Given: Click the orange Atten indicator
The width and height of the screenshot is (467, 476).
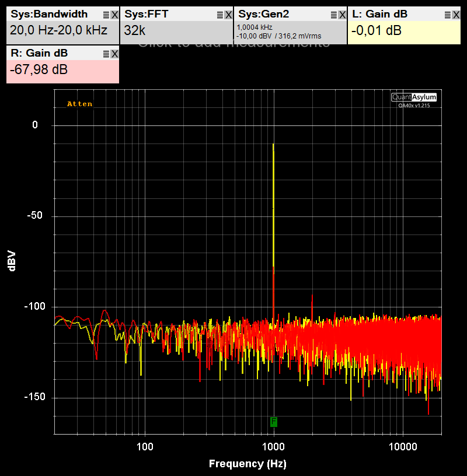Looking at the screenshot, I should click(79, 104).
